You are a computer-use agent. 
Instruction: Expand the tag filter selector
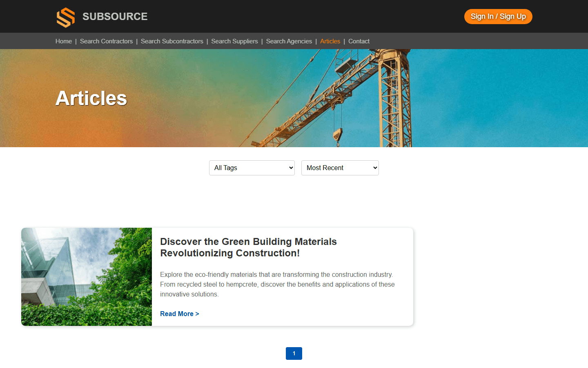[x=252, y=168]
